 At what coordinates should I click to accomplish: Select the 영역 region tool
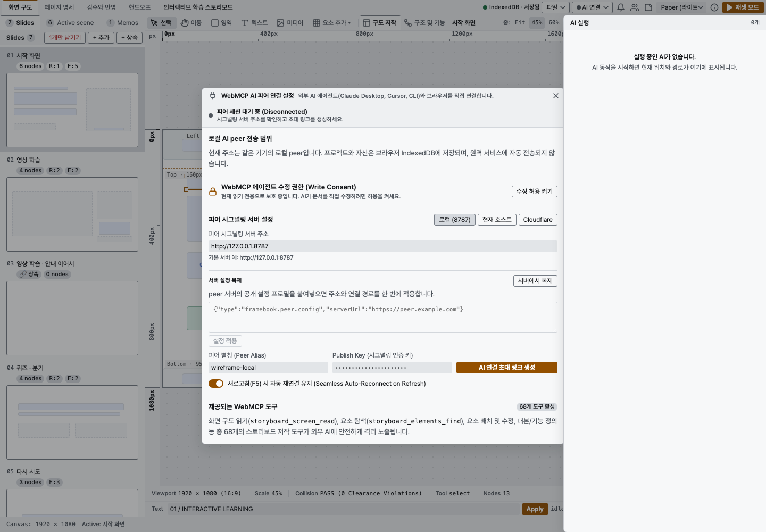coord(222,23)
